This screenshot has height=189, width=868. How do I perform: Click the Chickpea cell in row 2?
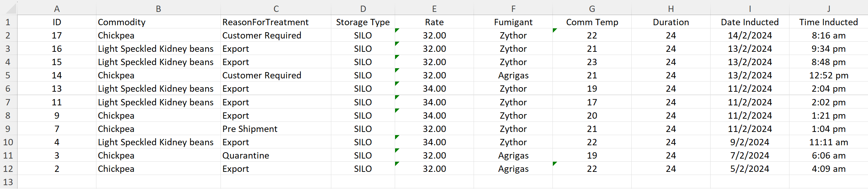tap(116, 35)
